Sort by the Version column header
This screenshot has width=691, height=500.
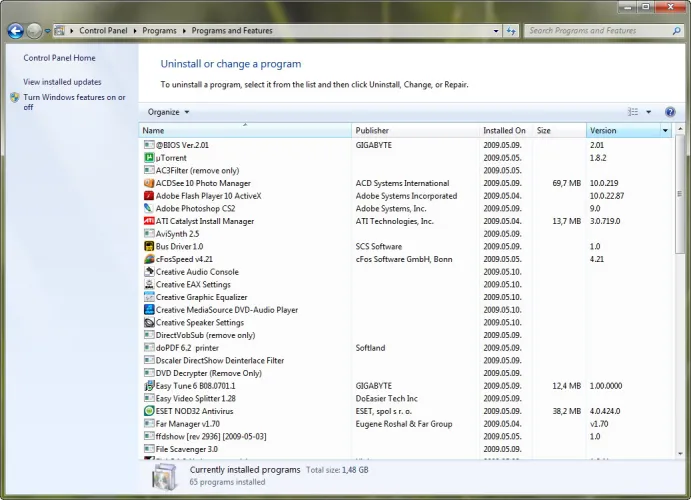pos(623,130)
